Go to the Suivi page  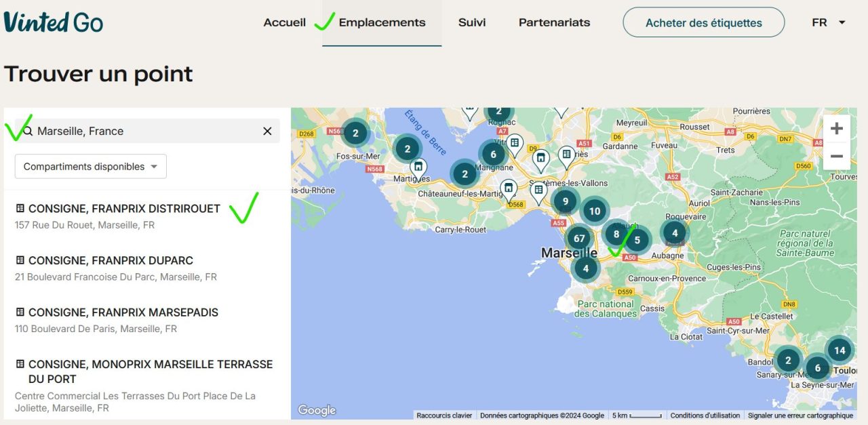point(472,22)
